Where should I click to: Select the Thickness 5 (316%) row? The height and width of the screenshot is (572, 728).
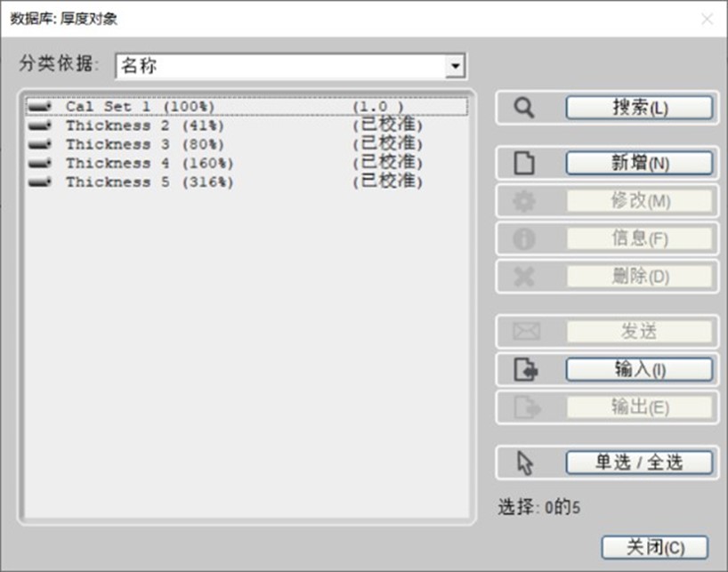[148, 181]
